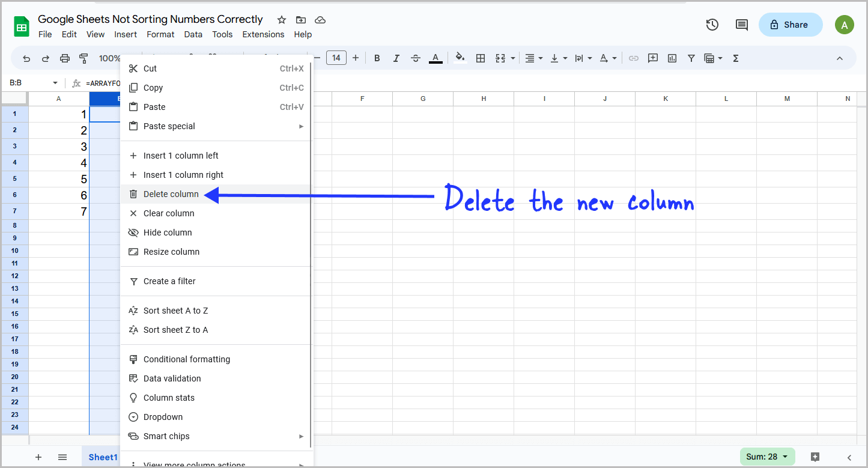Select Delete column in context menu
This screenshot has height=468, width=868.
click(x=216, y=194)
